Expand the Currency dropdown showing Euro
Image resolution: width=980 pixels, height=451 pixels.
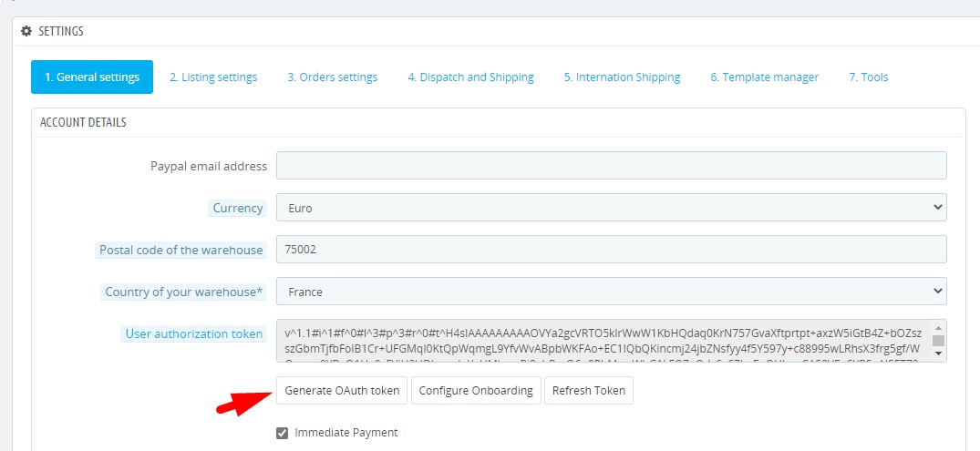coord(611,208)
